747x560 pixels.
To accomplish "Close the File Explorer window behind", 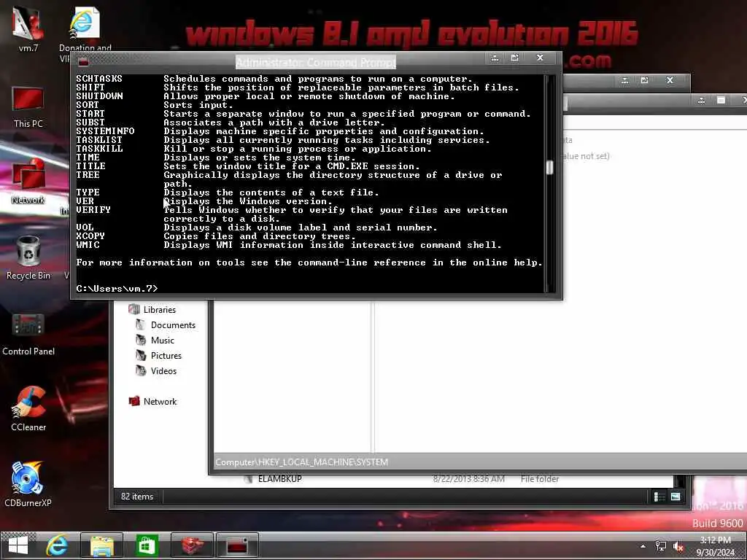I will [x=670, y=80].
